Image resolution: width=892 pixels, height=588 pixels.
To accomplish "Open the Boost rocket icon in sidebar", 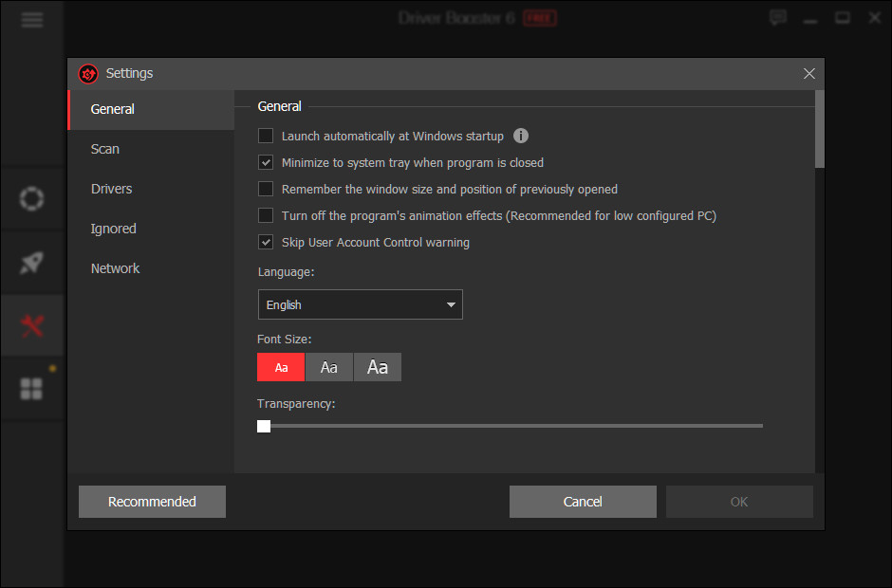I will [x=32, y=263].
